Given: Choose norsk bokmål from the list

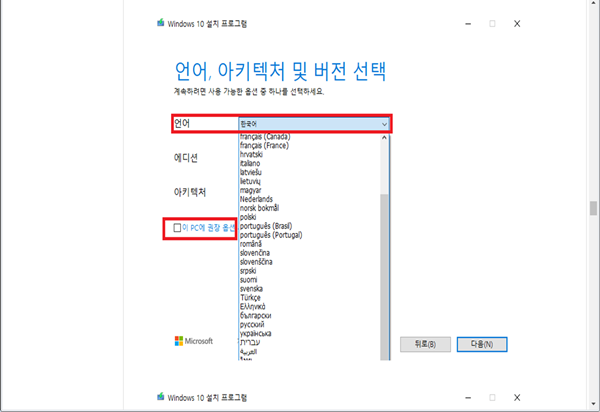Looking at the screenshot, I should 259,208.
